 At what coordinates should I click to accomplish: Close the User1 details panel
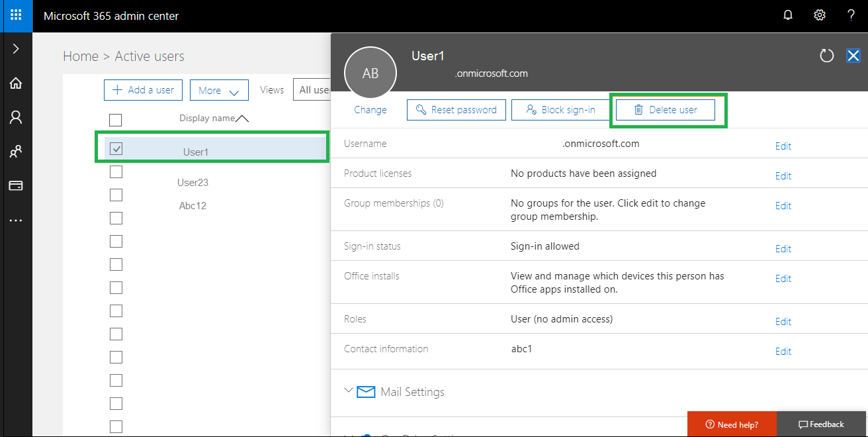(853, 56)
